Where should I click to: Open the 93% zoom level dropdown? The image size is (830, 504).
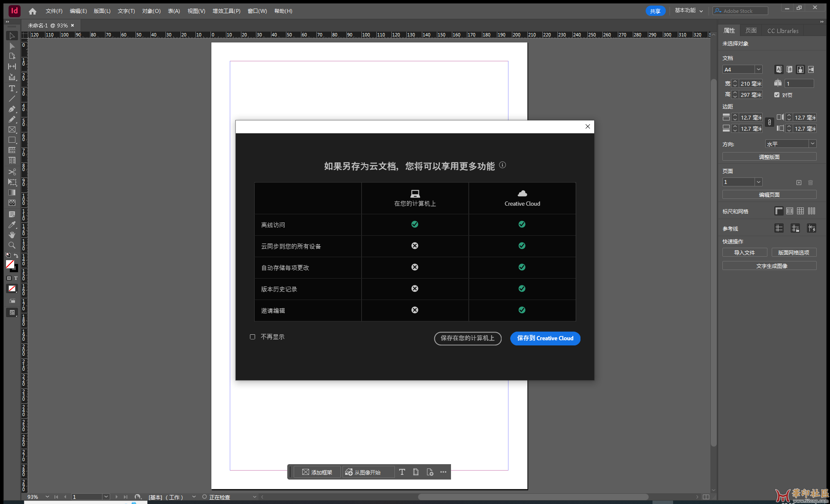(47, 497)
